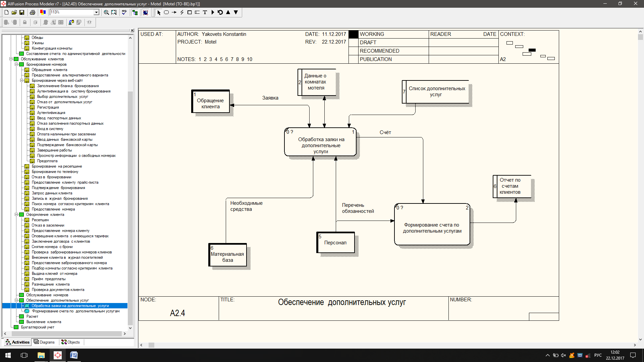The width and height of the screenshot is (644, 362).
Task: Collapse the Оформление клиента tree node
Action: tap(16, 215)
